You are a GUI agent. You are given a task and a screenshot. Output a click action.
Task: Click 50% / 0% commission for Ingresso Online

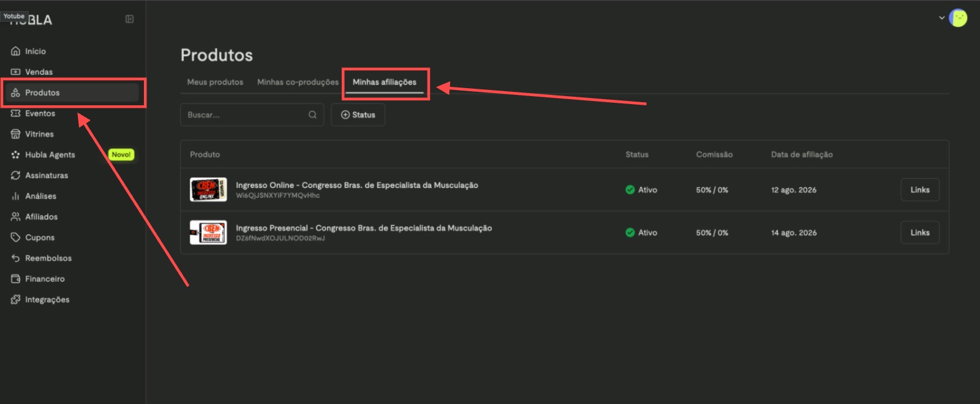[712, 190]
